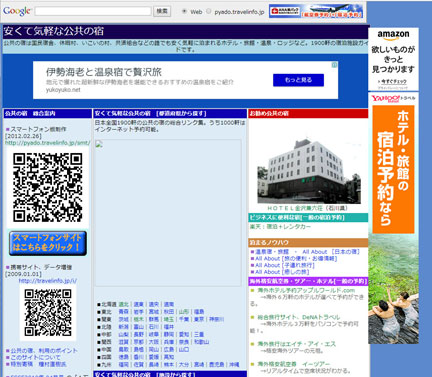This screenshot has width=432, height=377.
Task: Select the 福岡 prefecture link
Action: point(123,365)
